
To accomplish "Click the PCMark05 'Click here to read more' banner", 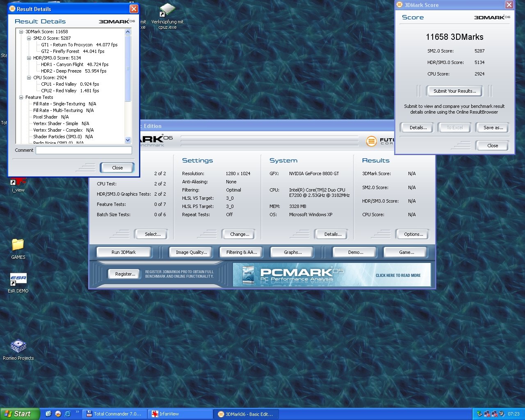I will click(331, 275).
